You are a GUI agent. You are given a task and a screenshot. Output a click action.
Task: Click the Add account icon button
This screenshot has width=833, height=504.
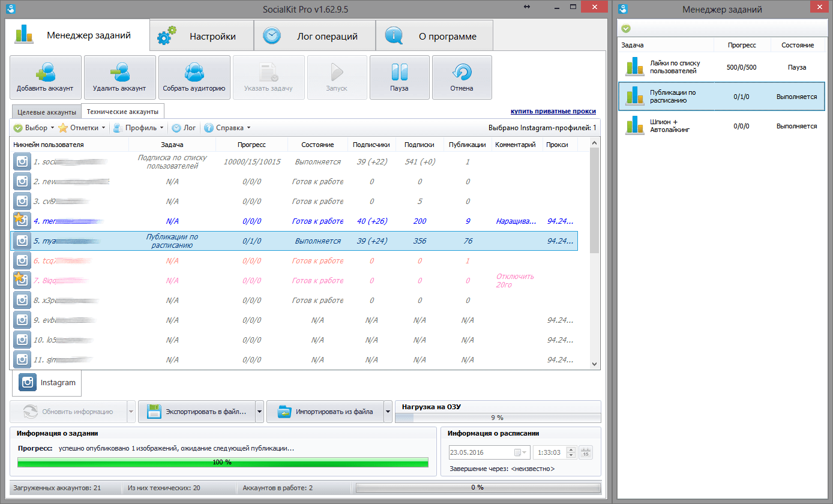tap(46, 77)
